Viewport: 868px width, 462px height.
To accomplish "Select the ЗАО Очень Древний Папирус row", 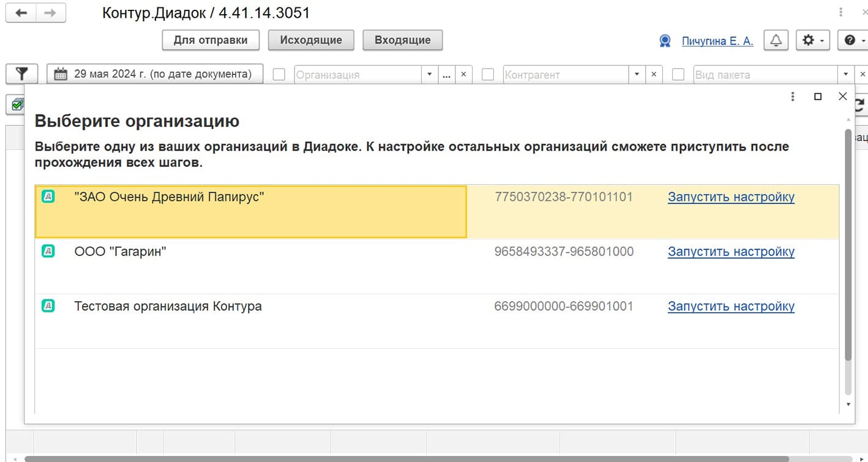I will (x=437, y=212).
